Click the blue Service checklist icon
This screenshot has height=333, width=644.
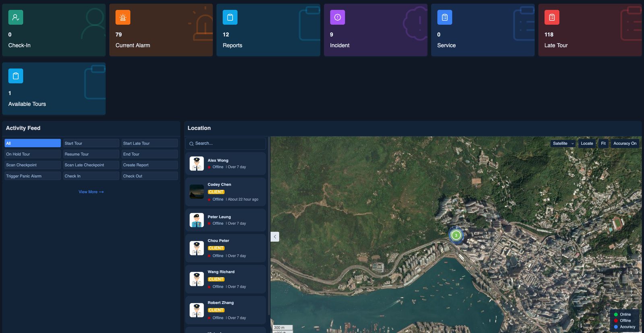tap(445, 17)
